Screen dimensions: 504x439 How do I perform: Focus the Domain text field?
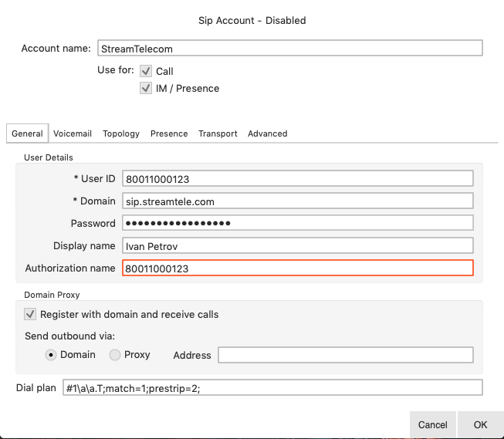click(297, 201)
